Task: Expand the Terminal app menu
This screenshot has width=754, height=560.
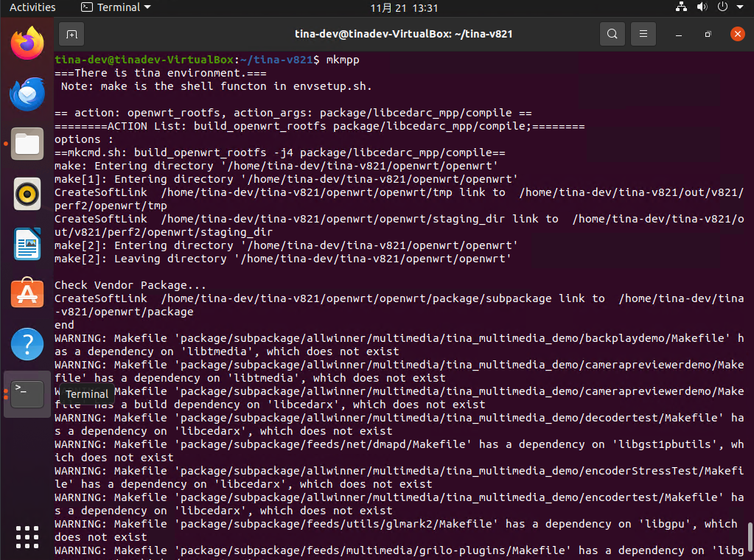Action: pos(116,7)
